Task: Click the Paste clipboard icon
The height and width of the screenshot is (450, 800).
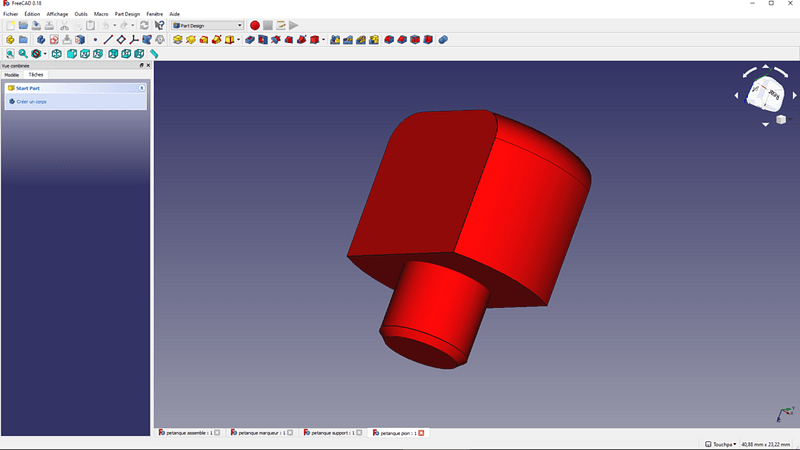Action: coord(90,26)
